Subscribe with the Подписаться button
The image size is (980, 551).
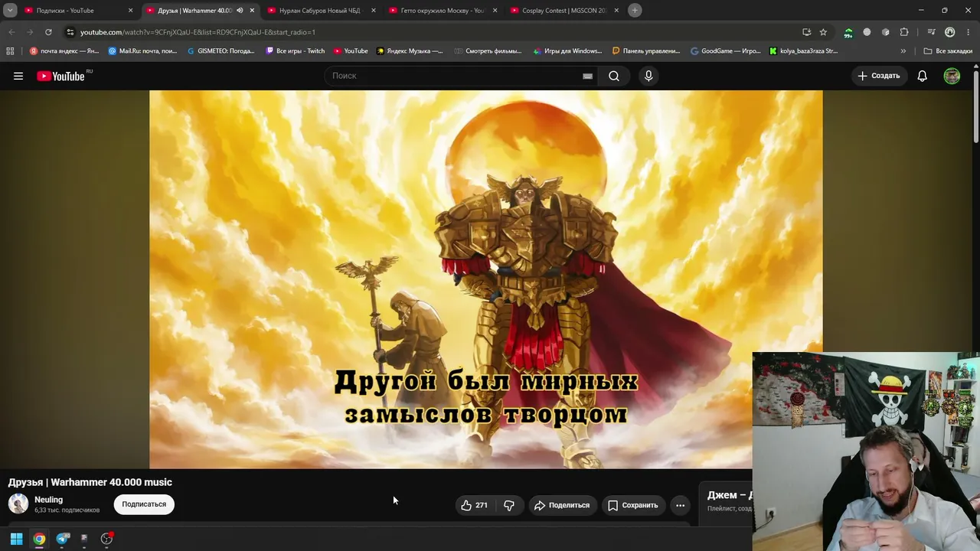(144, 504)
